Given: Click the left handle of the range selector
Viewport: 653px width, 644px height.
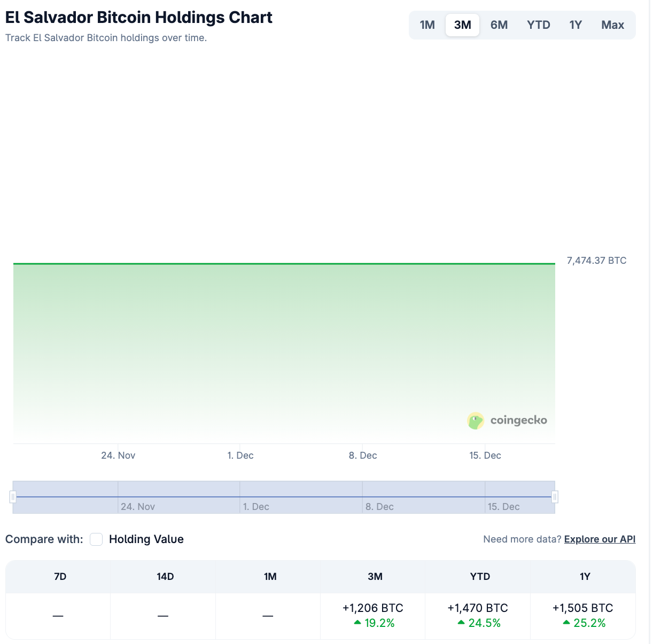Looking at the screenshot, I should [12, 497].
